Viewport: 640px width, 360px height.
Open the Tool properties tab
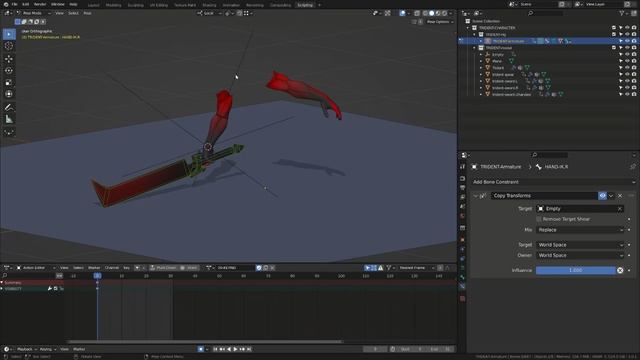[462, 167]
